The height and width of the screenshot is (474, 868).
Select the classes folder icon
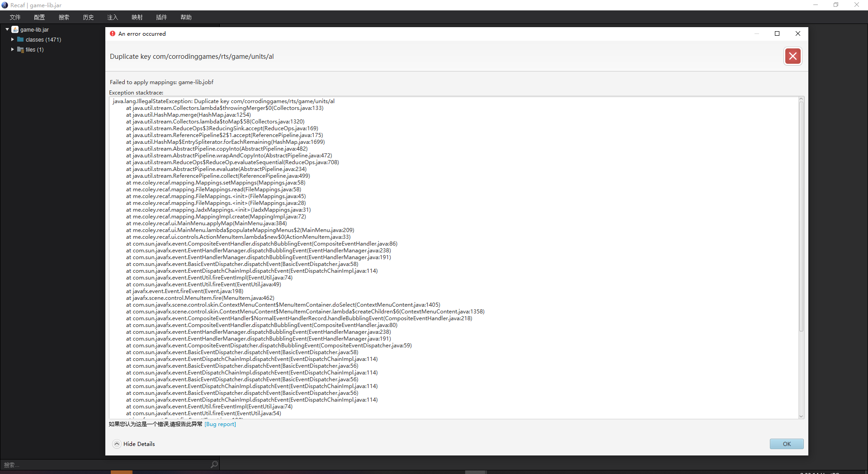pos(20,39)
